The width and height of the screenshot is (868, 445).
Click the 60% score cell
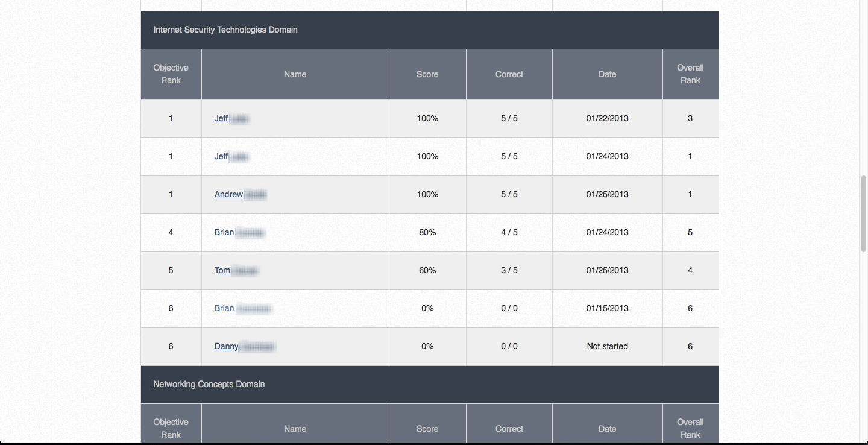(x=427, y=270)
